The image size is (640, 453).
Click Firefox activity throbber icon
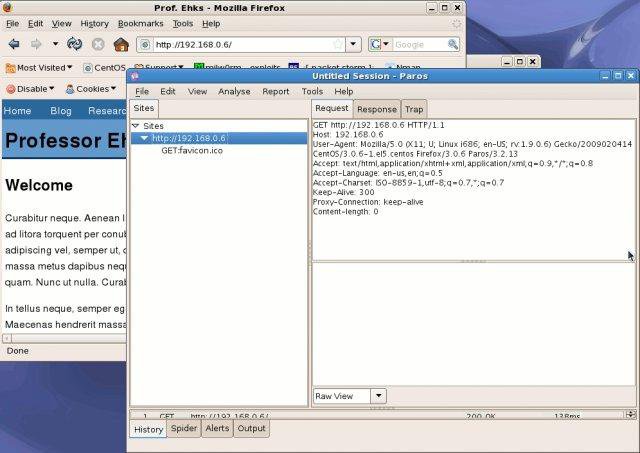(x=457, y=24)
